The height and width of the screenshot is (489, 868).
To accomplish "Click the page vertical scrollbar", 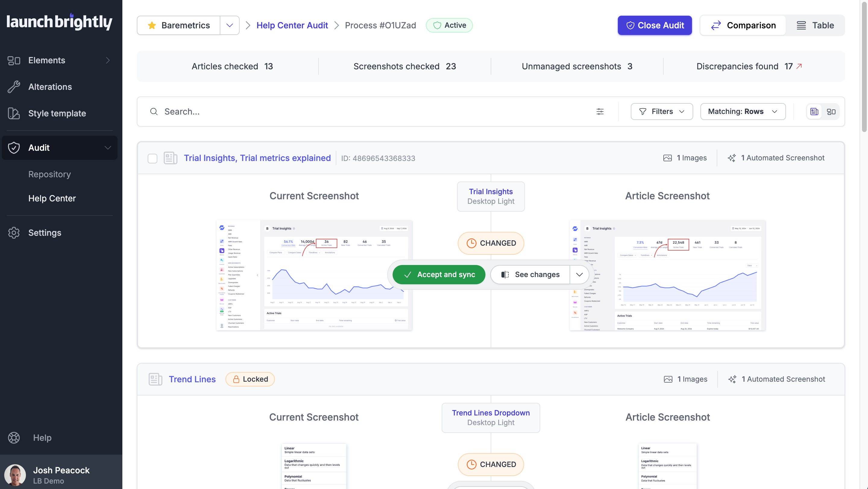I will [864, 68].
